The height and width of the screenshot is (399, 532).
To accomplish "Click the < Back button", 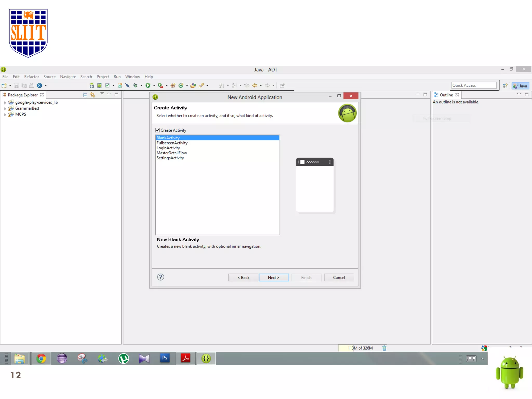I will point(243,277).
